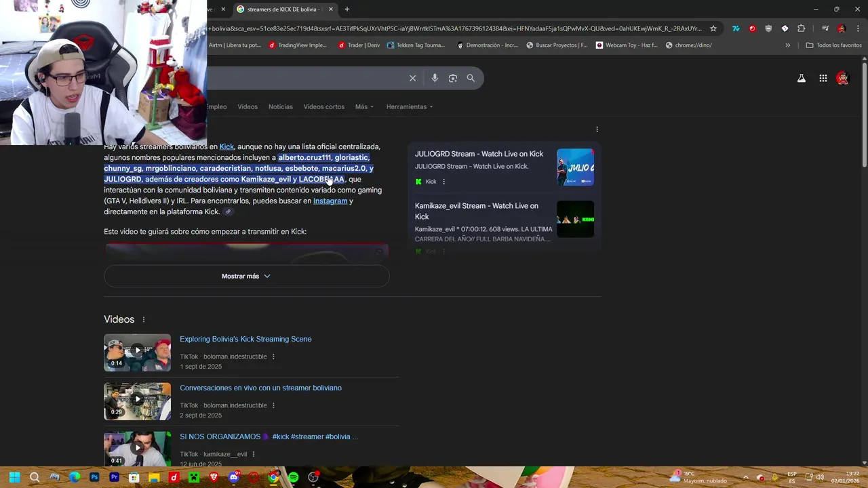
Task: Open options for Exploring Bolivia's Kick video
Action: tap(273, 357)
